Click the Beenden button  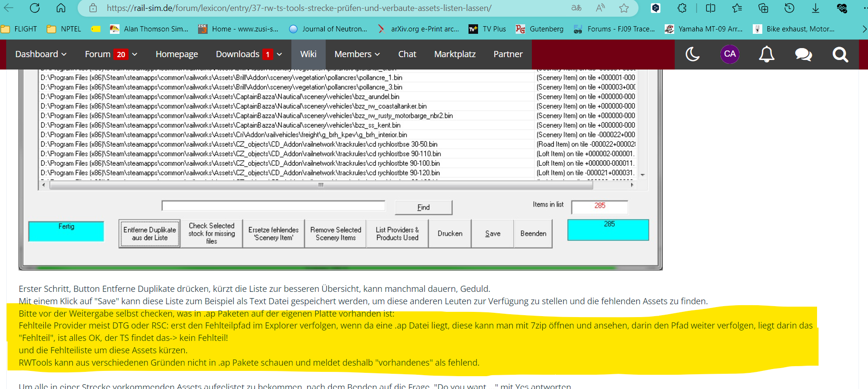click(x=533, y=234)
